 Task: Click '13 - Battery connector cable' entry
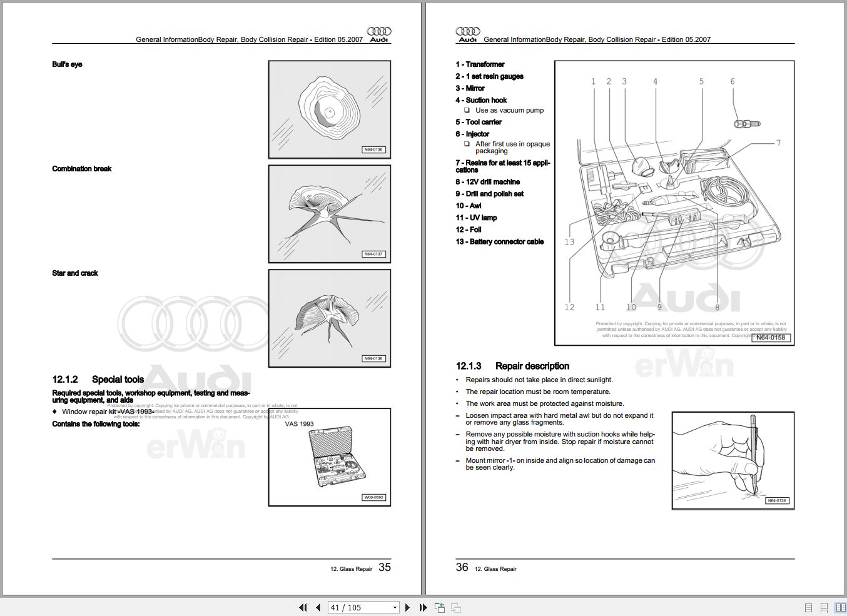click(x=500, y=241)
